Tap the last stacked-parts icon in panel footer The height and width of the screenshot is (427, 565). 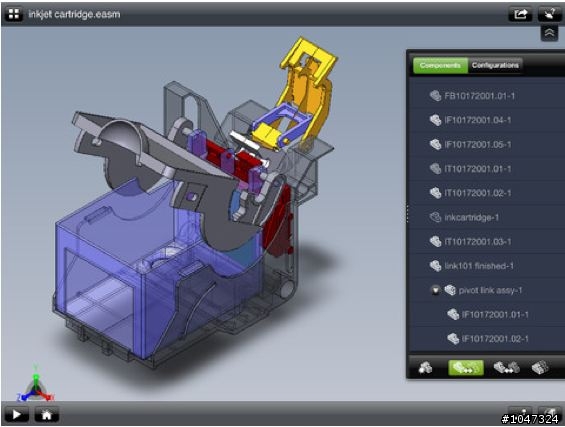coord(540,368)
